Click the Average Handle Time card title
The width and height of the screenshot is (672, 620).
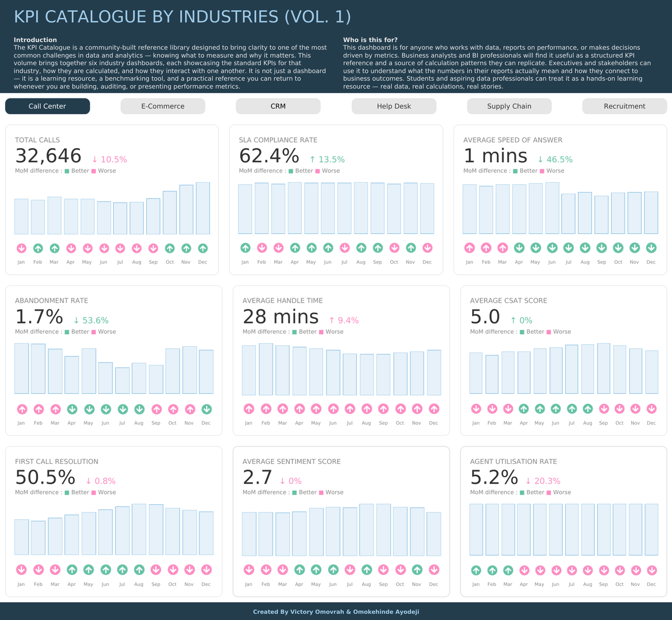click(x=283, y=301)
